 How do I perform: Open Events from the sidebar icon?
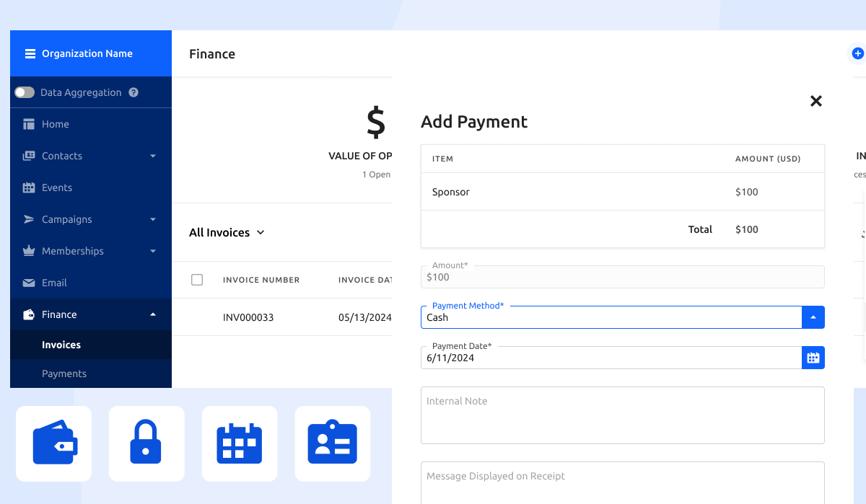pos(30,187)
